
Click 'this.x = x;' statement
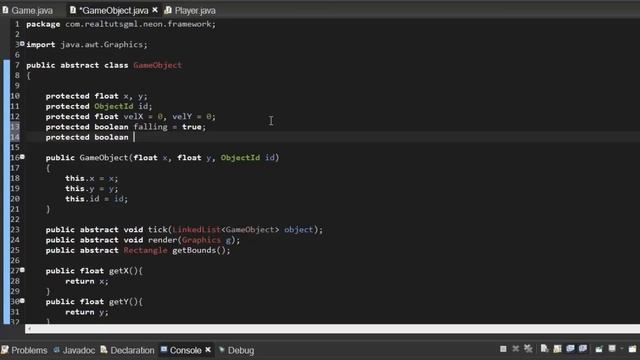point(91,178)
